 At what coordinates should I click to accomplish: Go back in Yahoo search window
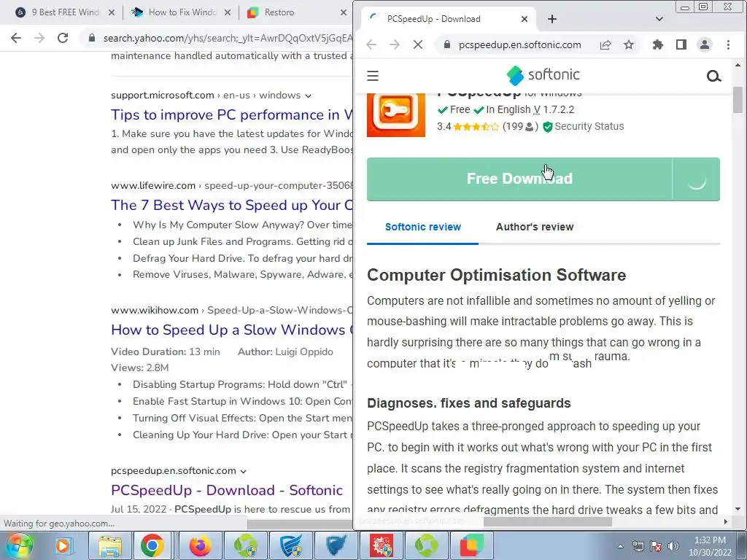click(16, 38)
